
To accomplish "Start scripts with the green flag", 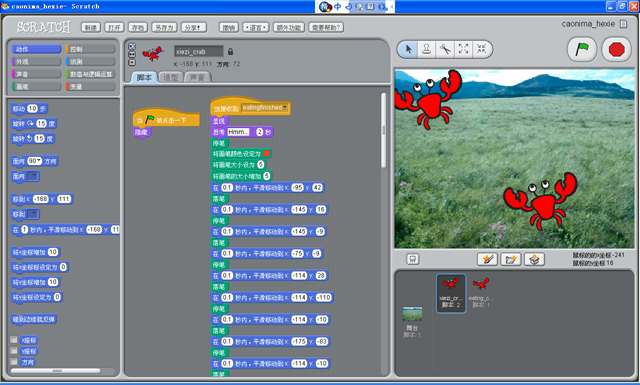I will [x=582, y=50].
